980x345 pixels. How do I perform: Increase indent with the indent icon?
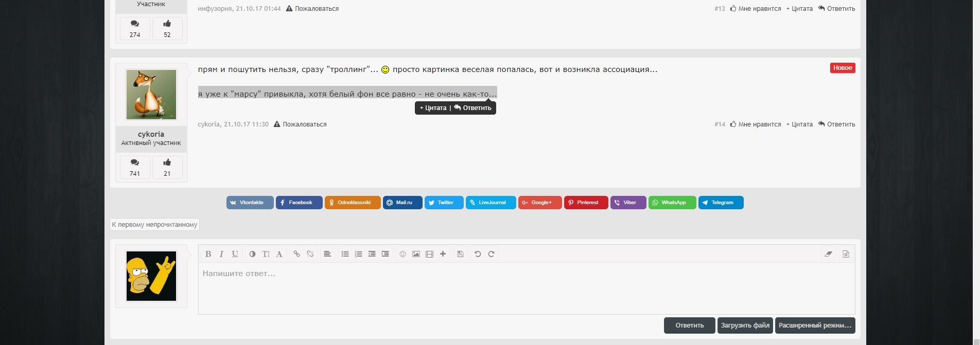click(x=385, y=254)
